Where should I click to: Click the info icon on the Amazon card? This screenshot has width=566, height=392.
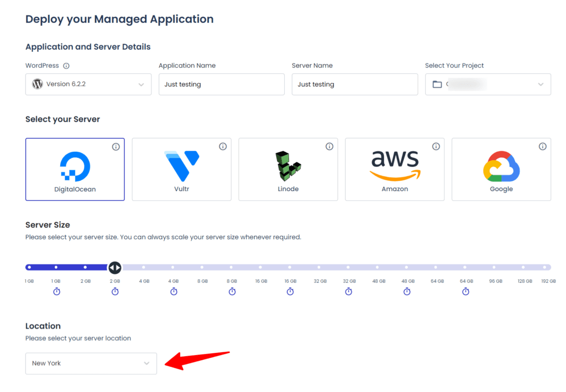(x=436, y=146)
